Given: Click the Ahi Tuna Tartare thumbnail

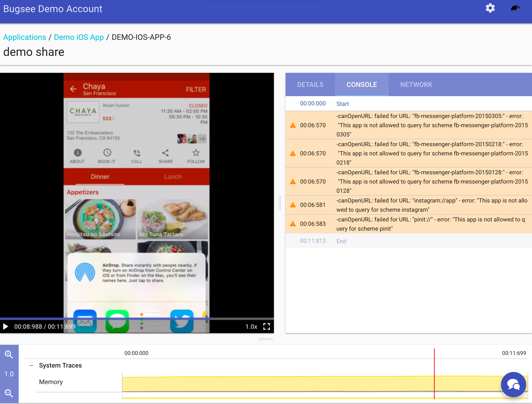Looking at the screenshot, I should tap(172, 219).
